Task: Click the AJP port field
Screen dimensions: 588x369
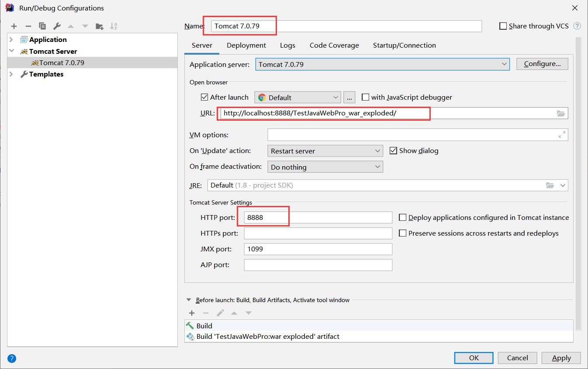Action: 318,265
